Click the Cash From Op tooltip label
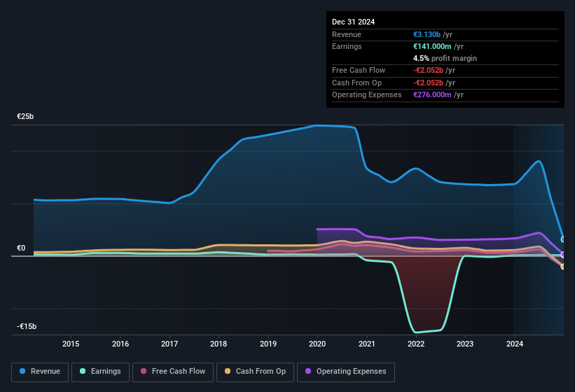 (356, 83)
